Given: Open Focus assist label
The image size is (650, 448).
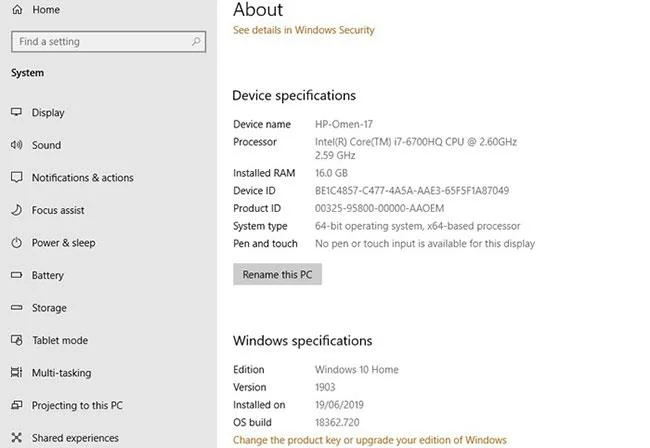Looking at the screenshot, I should click(x=58, y=210).
